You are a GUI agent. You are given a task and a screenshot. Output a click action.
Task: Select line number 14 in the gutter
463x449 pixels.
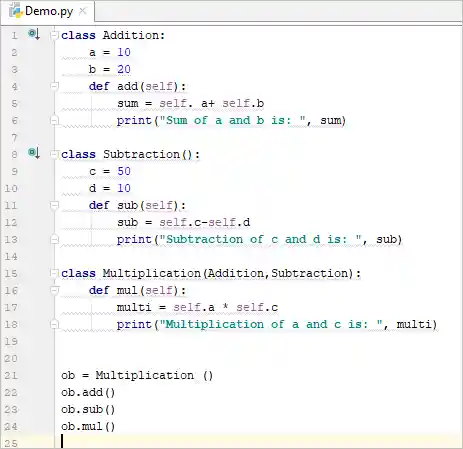(11, 256)
